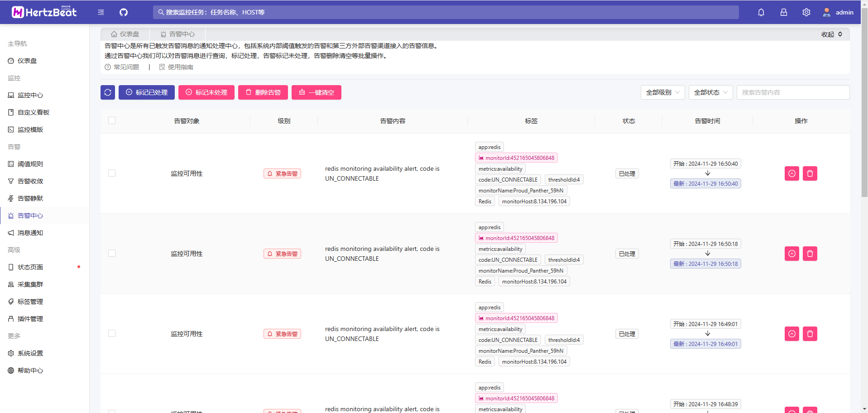Open the 全部级别 level filter dropdown
This screenshot has height=413, width=868.
coord(662,92)
